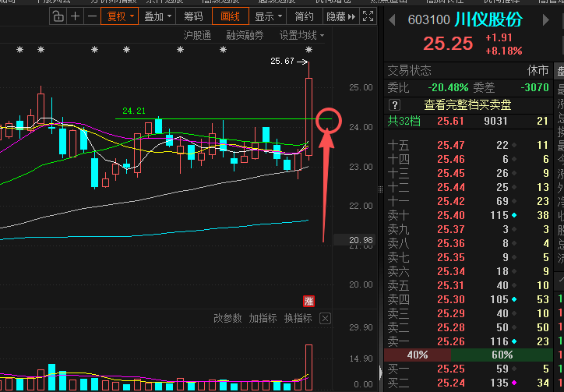Click the 24.21 price line label
Screen dimensions: 564x392
134,111
